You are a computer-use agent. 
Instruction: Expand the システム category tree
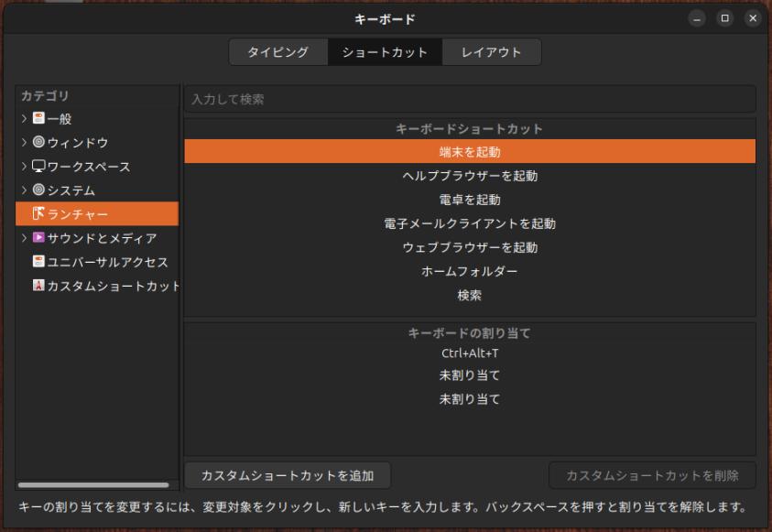point(24,190)
